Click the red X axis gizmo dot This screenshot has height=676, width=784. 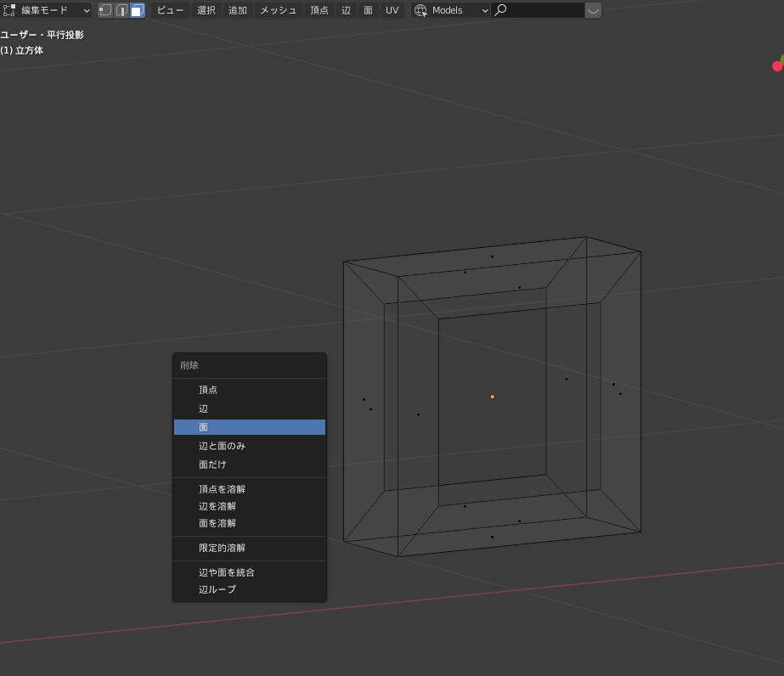coord(777,66)
